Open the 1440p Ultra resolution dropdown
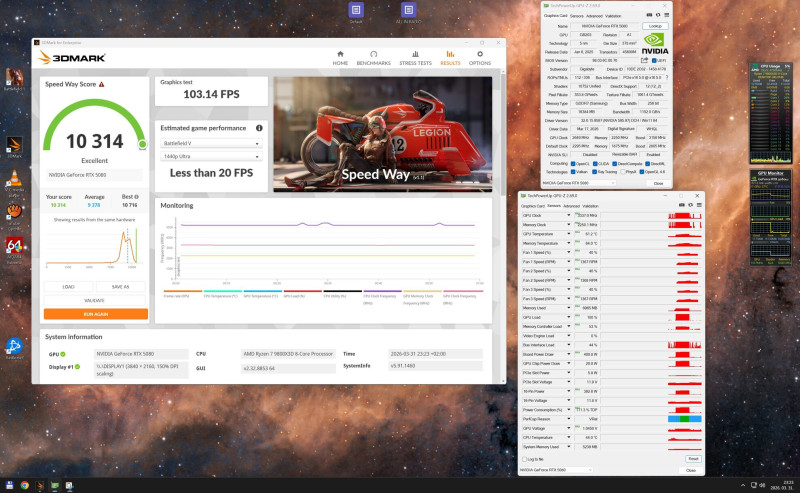This screenshot has height=493, width=800. (x=211, y=156)
